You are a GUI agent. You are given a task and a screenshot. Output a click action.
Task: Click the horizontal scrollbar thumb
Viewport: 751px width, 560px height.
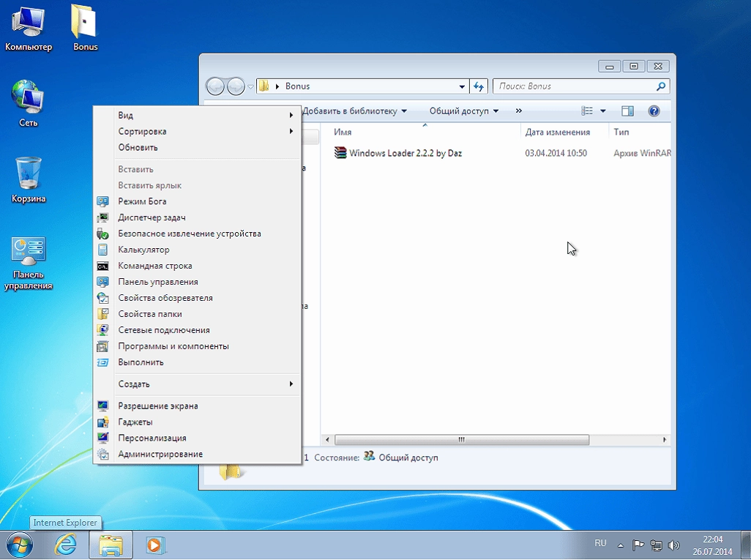coord(462,439)
